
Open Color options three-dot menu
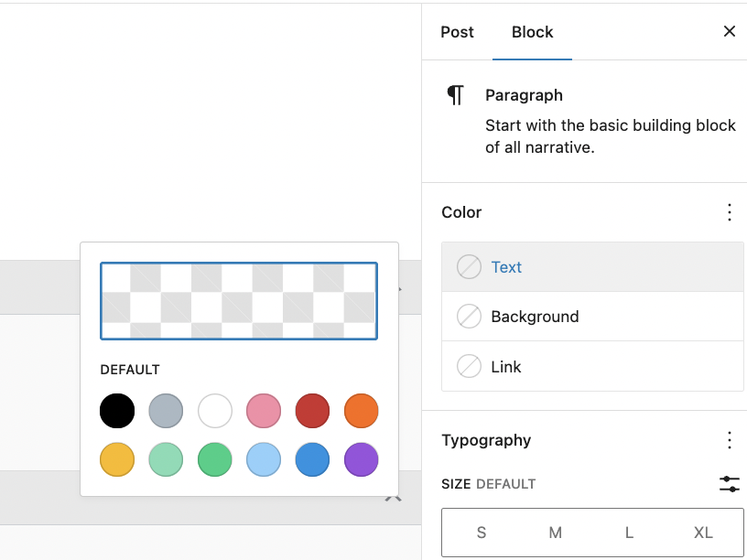(x=729, y=212)
